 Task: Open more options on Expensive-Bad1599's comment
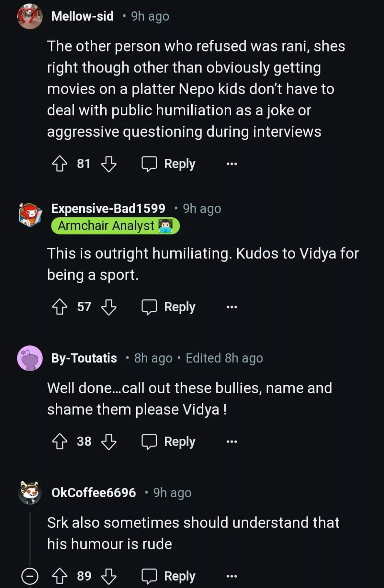pos(232,307)
